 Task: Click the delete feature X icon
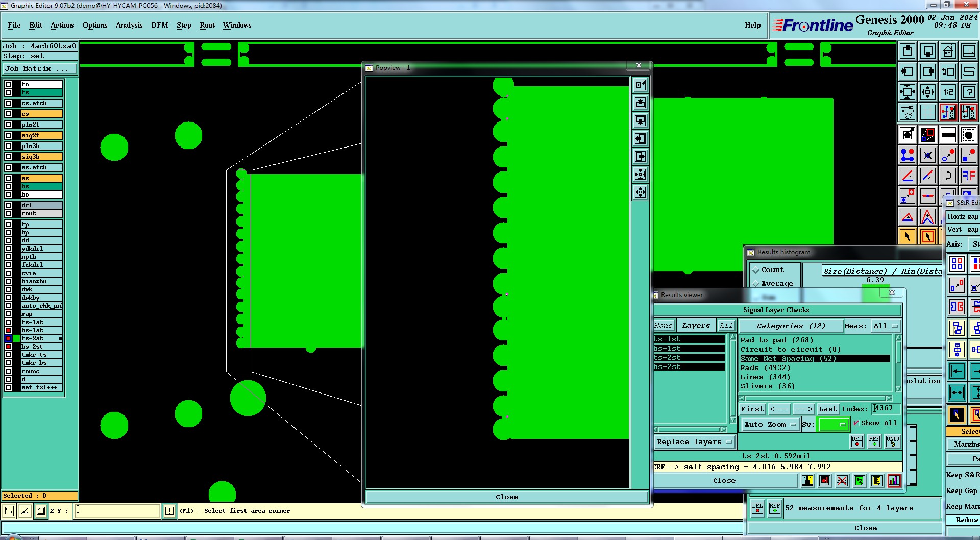[928, 155]
